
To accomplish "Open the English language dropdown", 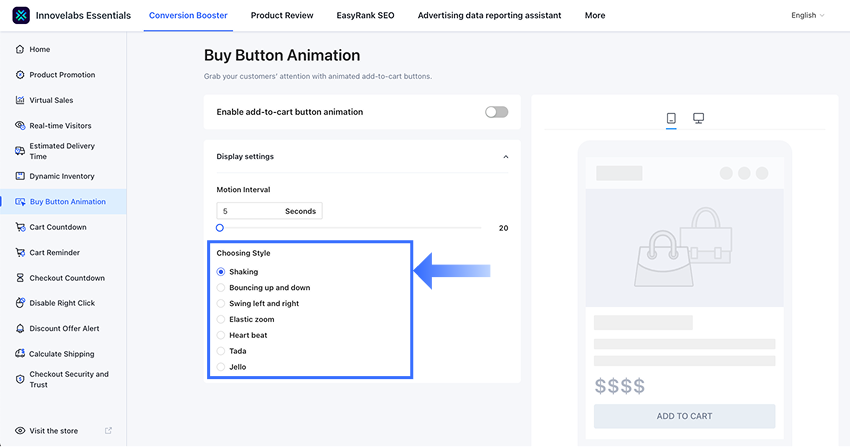I will point(807,16).
